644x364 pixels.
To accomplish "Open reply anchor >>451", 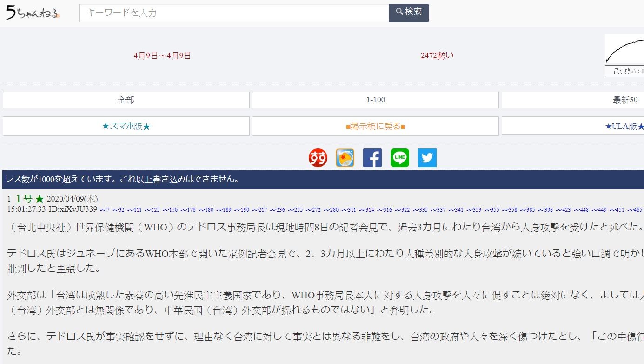I will [x=617, y=209].
